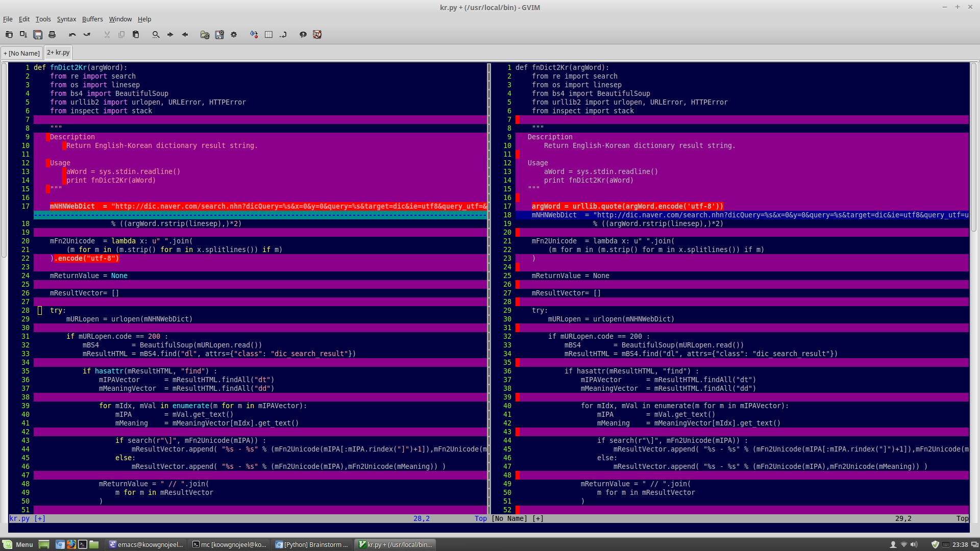Viewport: 980px width, 551px height.
Task: Click the right vertical scrollbar thumb
Action: click(974, 147)
